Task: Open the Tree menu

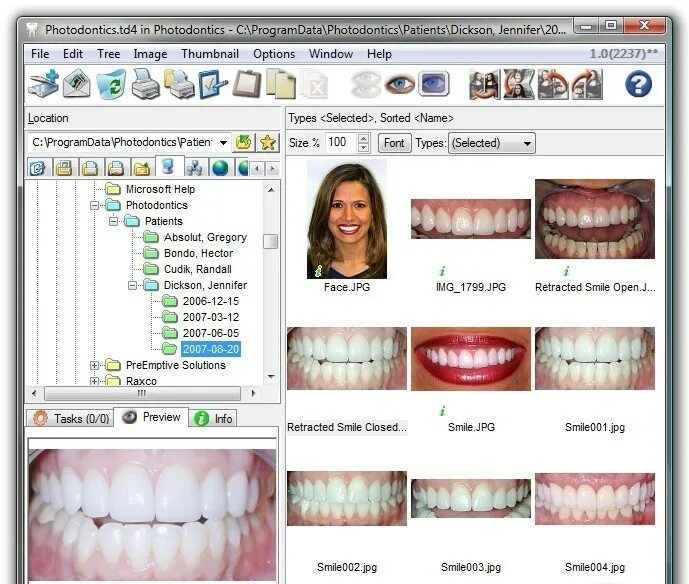Action: coord(109,54)
